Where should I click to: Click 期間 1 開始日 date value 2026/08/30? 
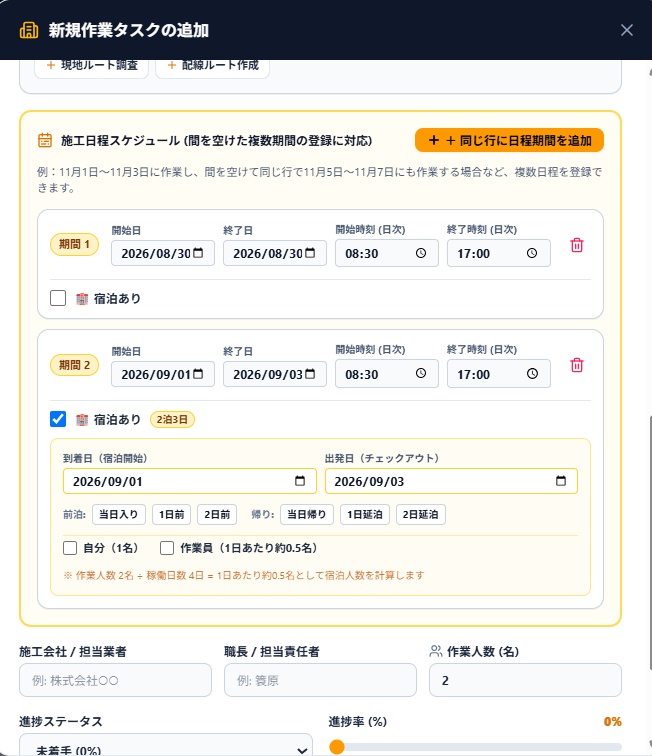point(156,254)
